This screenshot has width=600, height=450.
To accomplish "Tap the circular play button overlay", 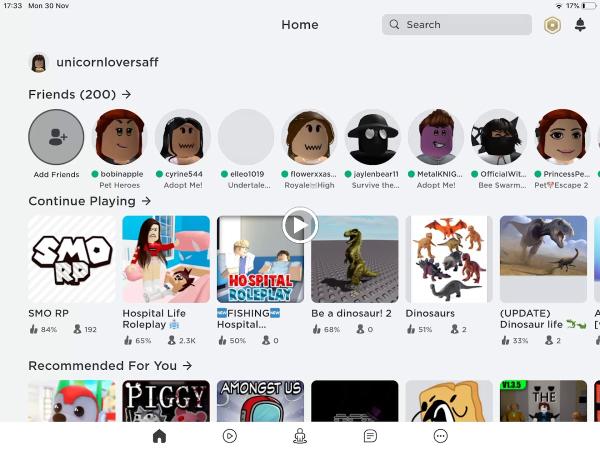I will click(x=300, y=225).
